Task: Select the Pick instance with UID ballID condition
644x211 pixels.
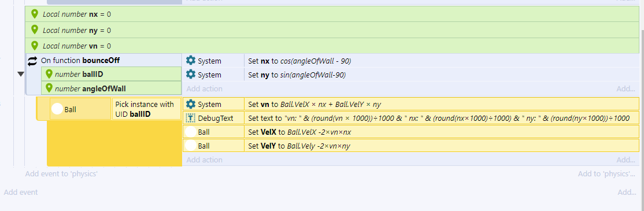Action: click(146, 109)
